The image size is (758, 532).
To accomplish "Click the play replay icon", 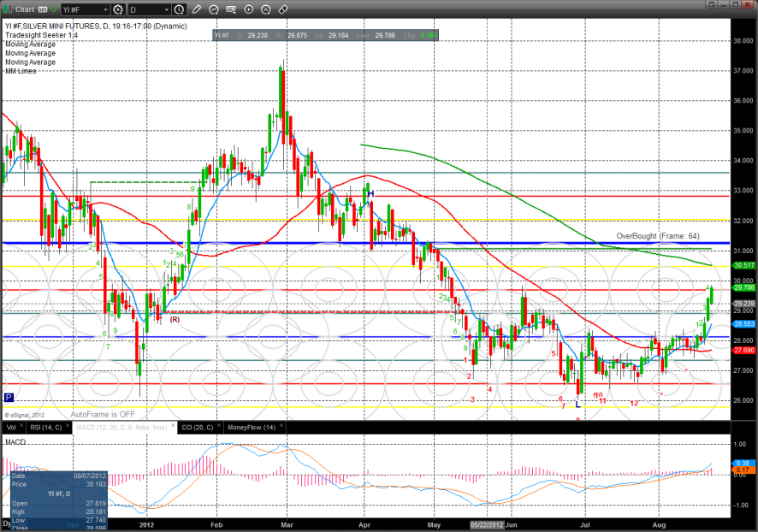I will 248,9.
